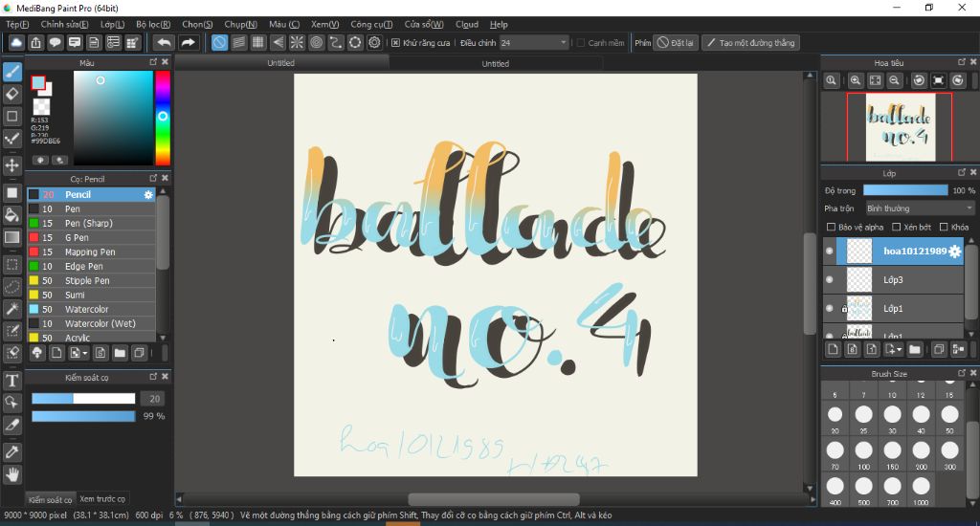Viewport: 980px width, 526px height.
Task: Click navigator thumbnail preview
Action: click(900, 127)
